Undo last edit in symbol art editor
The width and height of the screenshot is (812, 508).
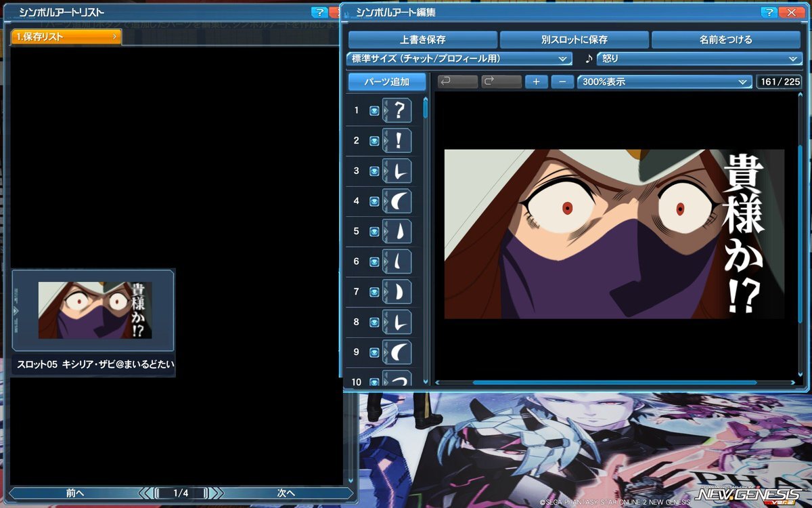click(x=457, y=82)
